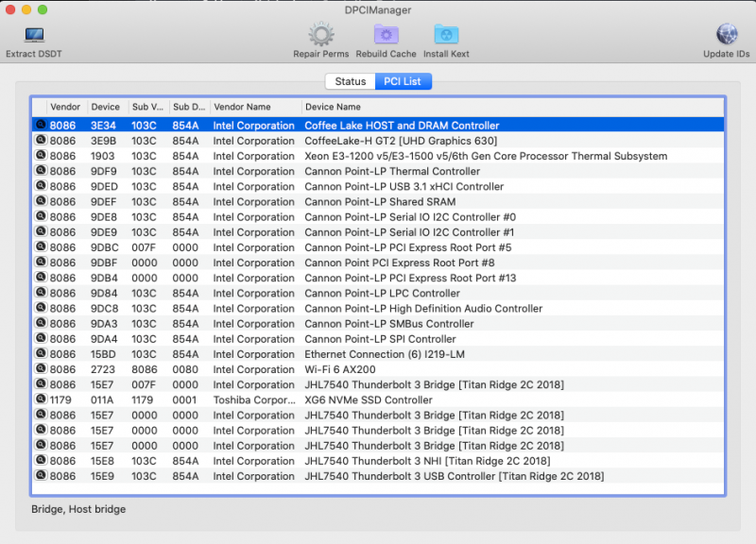Click the icon beside Coffee Lake HOST row
Screen dimensions: 756x544
pyautogui.click(x=41, y=126)
